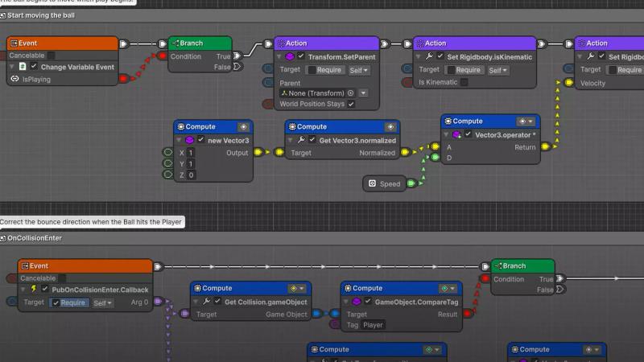
Task: Click the bounce direction correction comment note
Action: pos(91,222)
